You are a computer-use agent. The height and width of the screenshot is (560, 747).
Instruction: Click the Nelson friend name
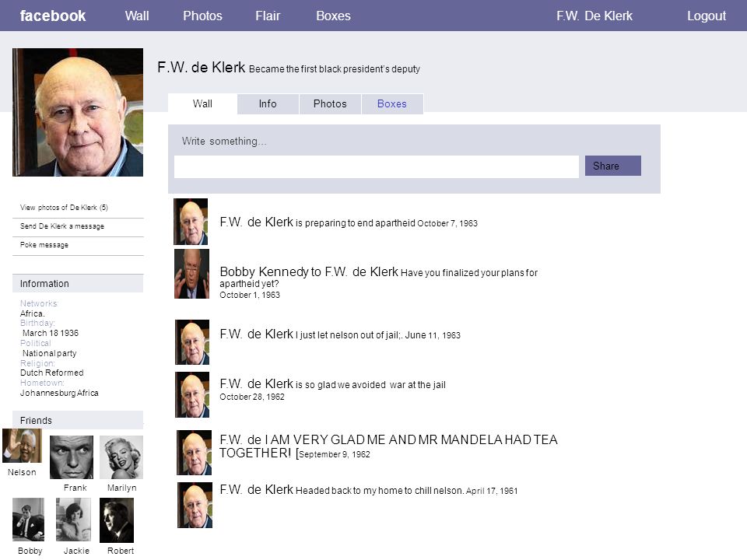coord(22,472)
